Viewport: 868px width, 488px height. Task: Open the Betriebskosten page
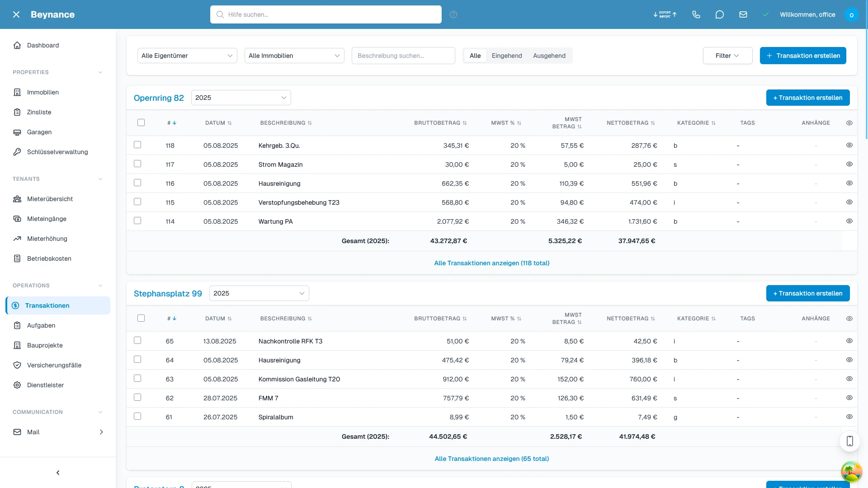48,258
